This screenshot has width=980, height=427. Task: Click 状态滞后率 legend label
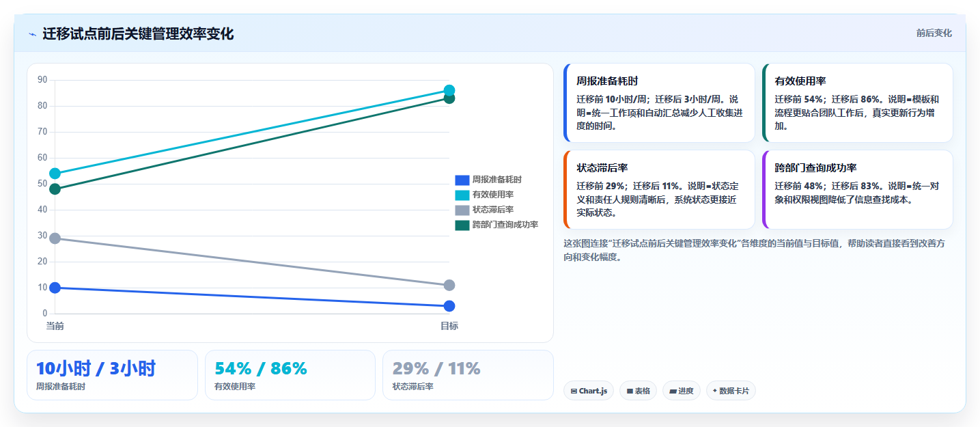(493, 210)
